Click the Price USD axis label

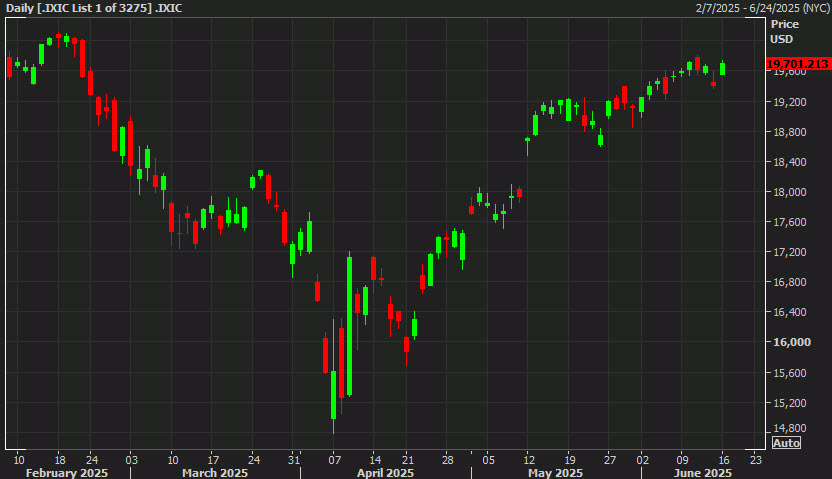coord(784,31)
